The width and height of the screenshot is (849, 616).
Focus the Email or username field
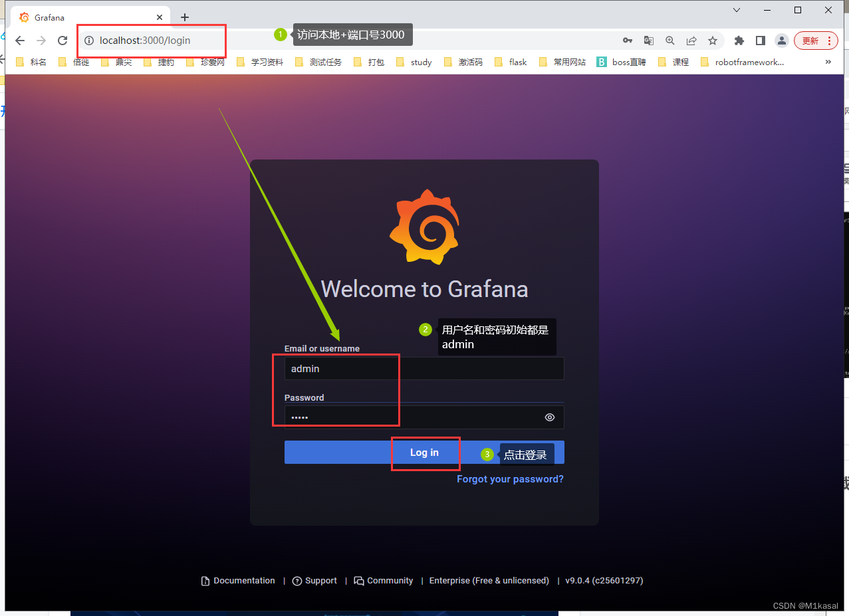click(424, 368)
